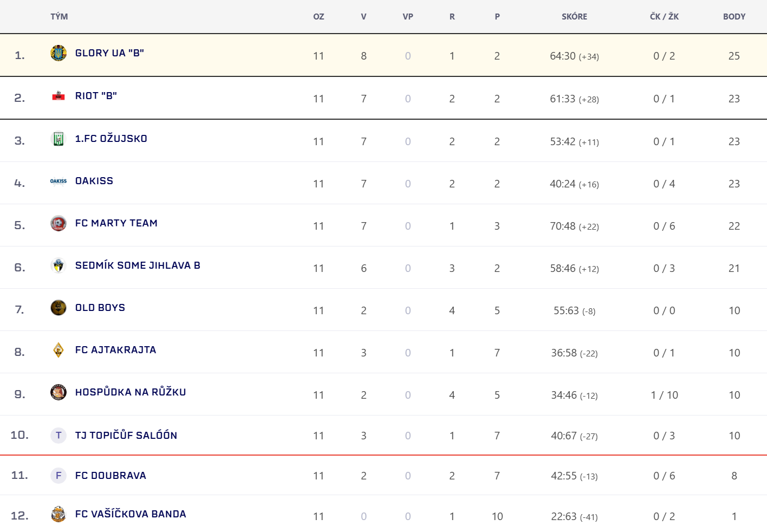Open the TJ TOPIČŮF SALÓÓN team link
This screenshot has width=767, height=532.
(126, 436)
